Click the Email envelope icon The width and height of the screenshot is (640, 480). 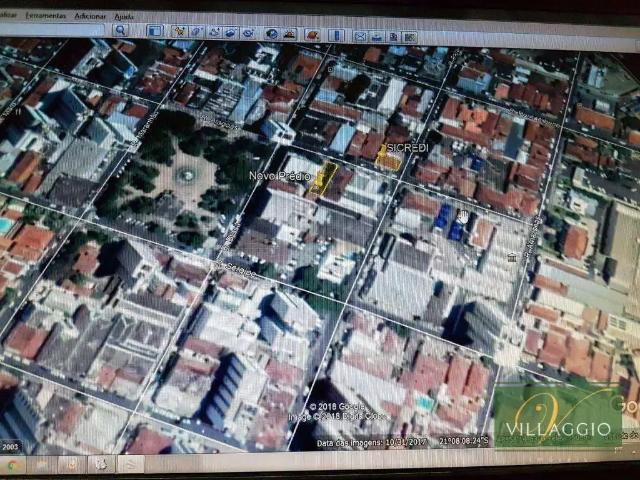(x=360, y=36)
